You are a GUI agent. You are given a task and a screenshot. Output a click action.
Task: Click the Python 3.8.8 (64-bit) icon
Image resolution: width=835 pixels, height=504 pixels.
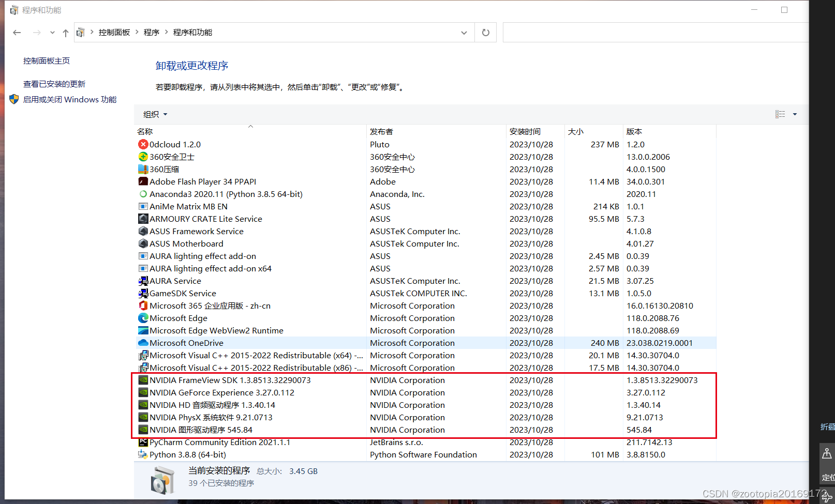click(143, 454)
